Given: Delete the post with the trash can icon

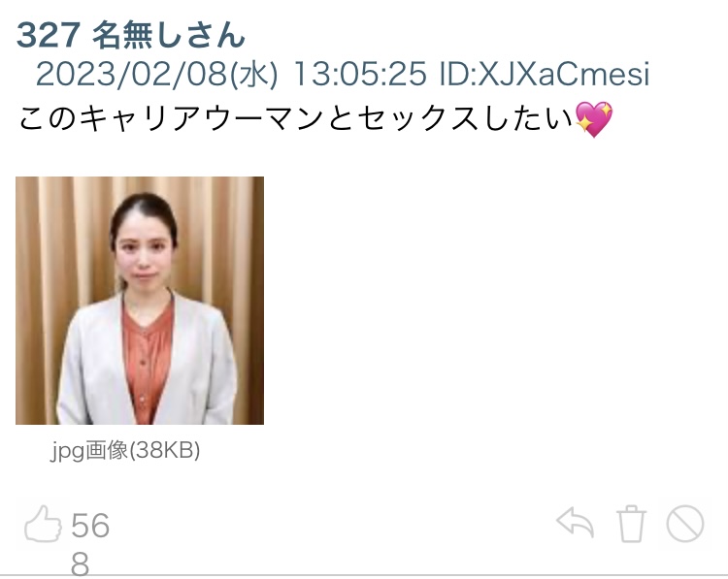Looking at the screenshot, I should point(631,524).
